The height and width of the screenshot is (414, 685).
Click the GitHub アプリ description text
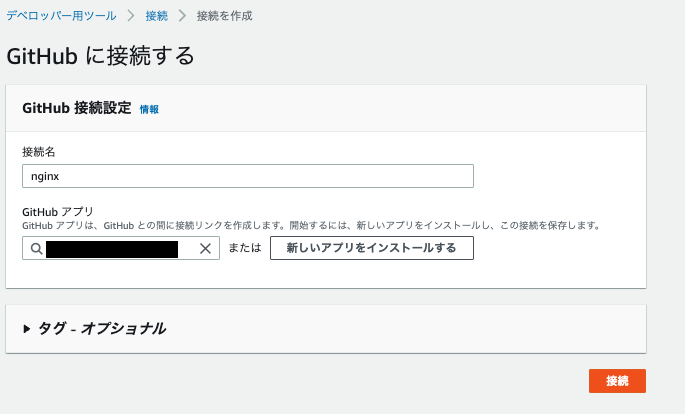(x=311, y=225)
